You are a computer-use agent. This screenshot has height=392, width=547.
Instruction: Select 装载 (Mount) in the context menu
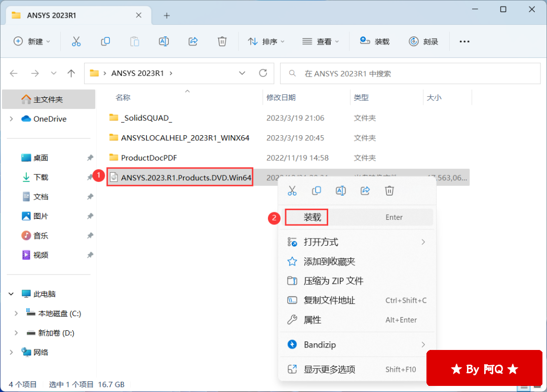coord(312,217)
